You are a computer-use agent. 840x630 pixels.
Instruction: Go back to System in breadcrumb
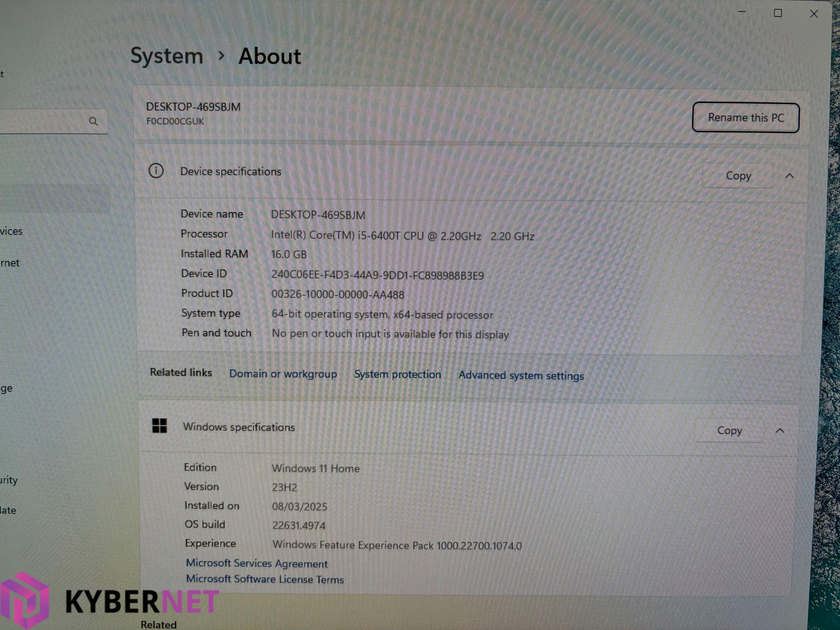pyautogui.click(x=167, y=56)
